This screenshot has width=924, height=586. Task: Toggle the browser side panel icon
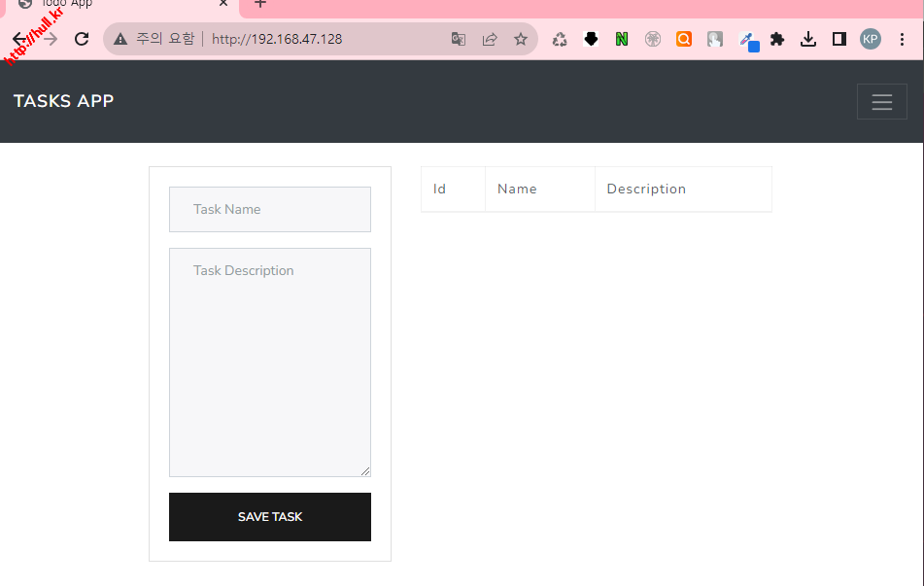(x=839, y=39)
